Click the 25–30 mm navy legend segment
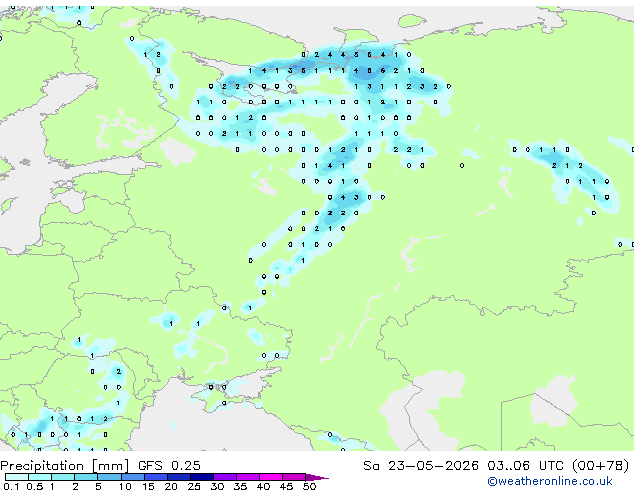Image resolution: width=634 pixels, height=490 pixels. (202, 477)
